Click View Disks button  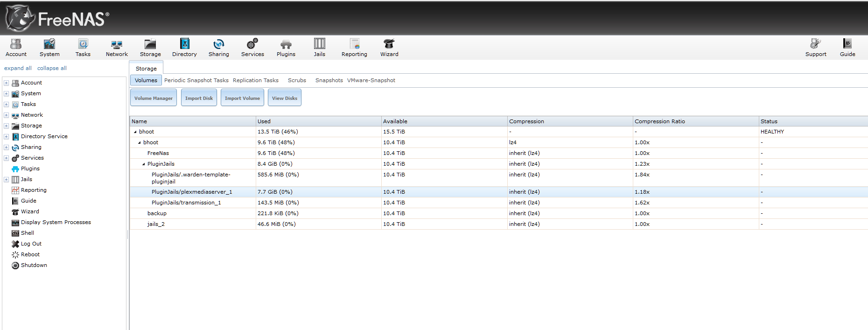[285, 98]
